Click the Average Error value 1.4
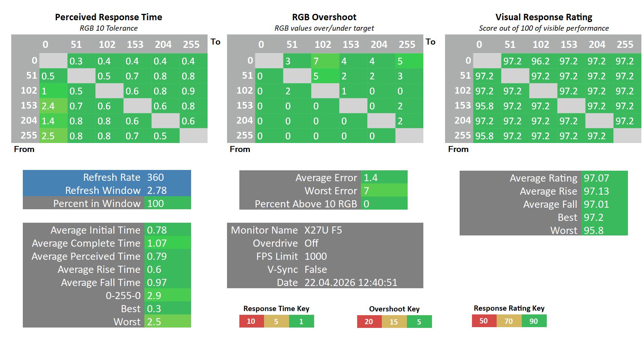Screen dimensions: 644x341 [x=384, y=177]
